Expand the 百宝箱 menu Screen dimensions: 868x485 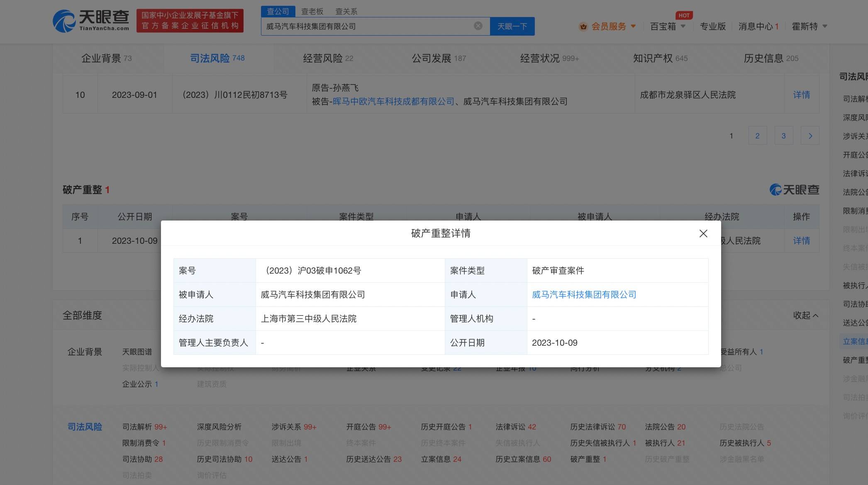click(x=668, y=26)
